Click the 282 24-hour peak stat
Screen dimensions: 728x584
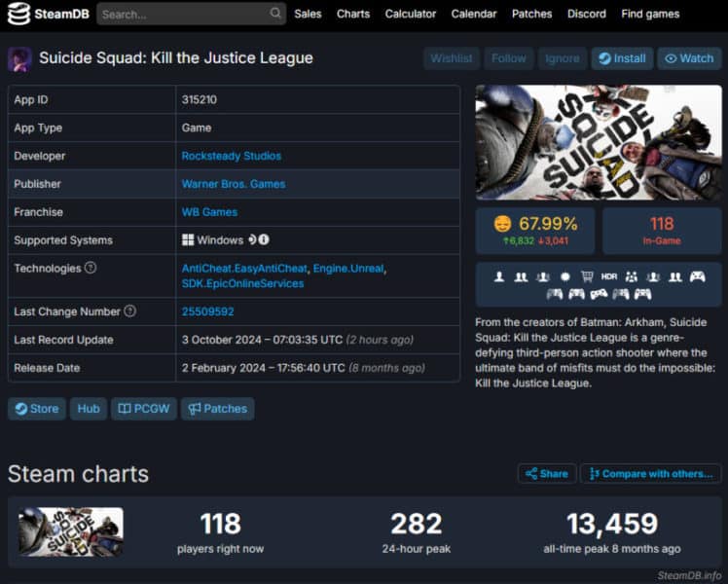click(417, 532)
